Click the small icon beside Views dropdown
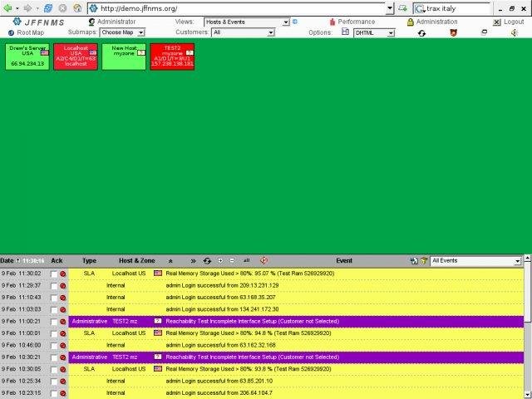This screenshot has height=399, width=532. (295, 22)
